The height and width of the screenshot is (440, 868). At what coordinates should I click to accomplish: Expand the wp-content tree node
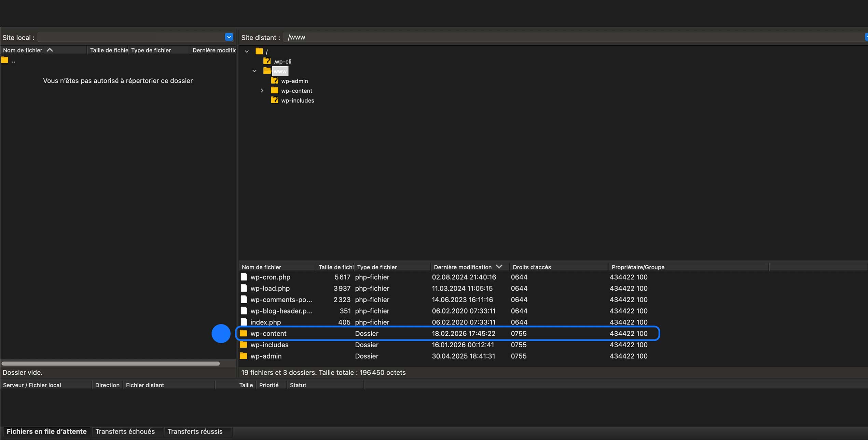pyautogui.click(x=262, y=91)
